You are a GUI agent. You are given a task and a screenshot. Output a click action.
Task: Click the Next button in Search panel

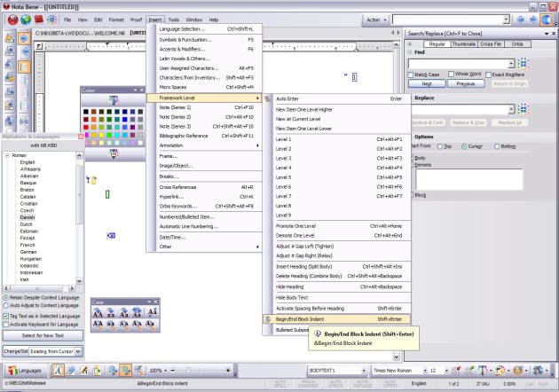[x=427, y=83]
